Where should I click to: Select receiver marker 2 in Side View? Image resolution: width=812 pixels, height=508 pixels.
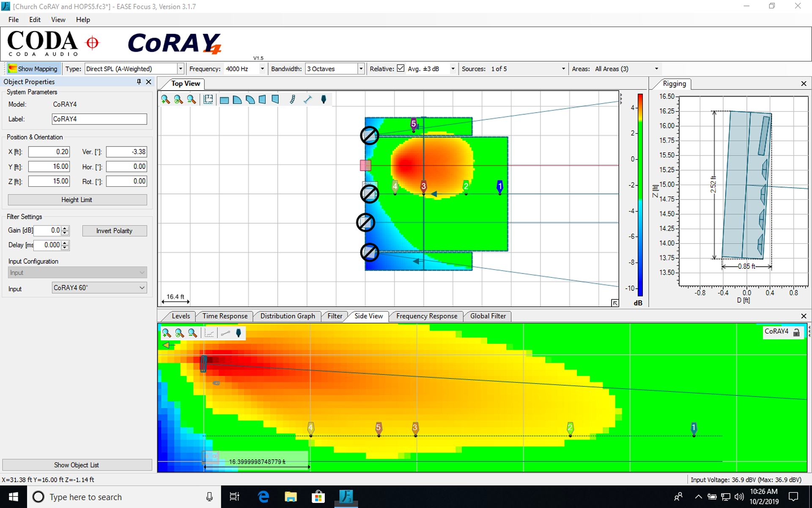570,428
